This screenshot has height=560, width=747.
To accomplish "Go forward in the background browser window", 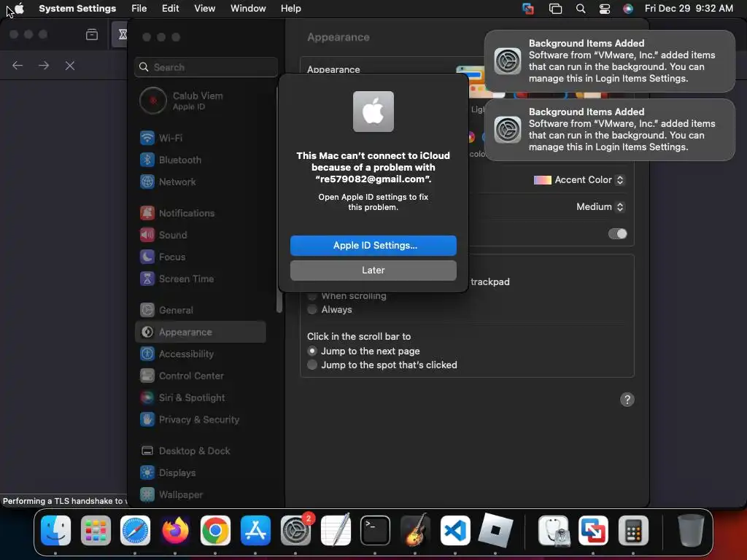I will click(44, 65).
